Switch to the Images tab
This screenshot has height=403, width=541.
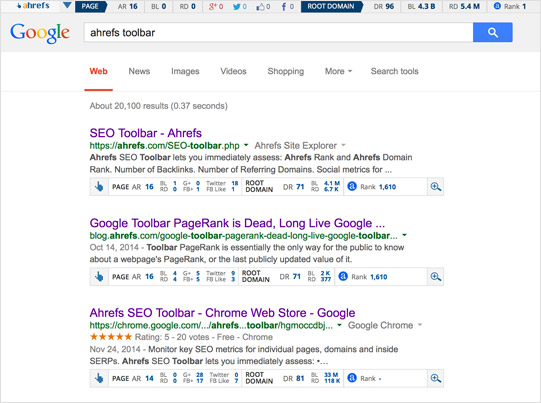(x=185, y=71)
